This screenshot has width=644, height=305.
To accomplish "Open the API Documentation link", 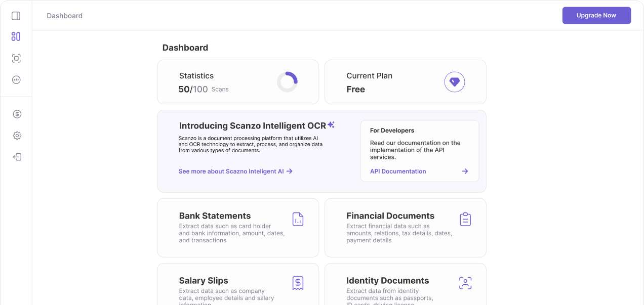I will (398, 171).
